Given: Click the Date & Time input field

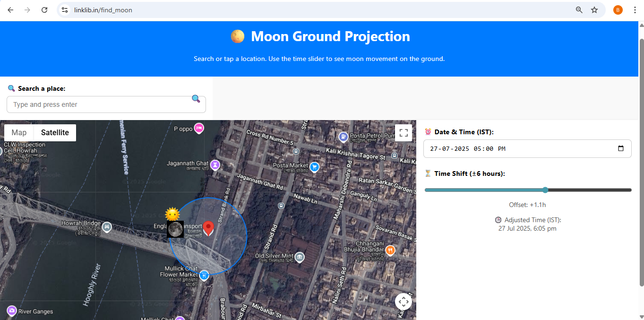Looking at the screenshot, I should 527,148.
